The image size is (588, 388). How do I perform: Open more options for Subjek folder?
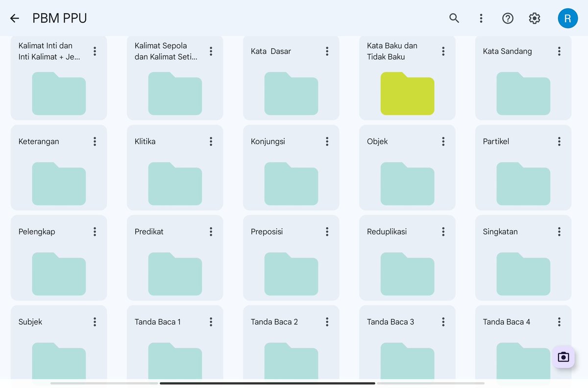pos(95,322)
